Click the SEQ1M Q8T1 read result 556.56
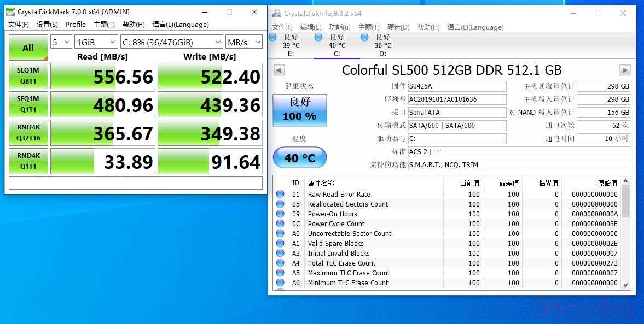 click(x=103, y=76)
